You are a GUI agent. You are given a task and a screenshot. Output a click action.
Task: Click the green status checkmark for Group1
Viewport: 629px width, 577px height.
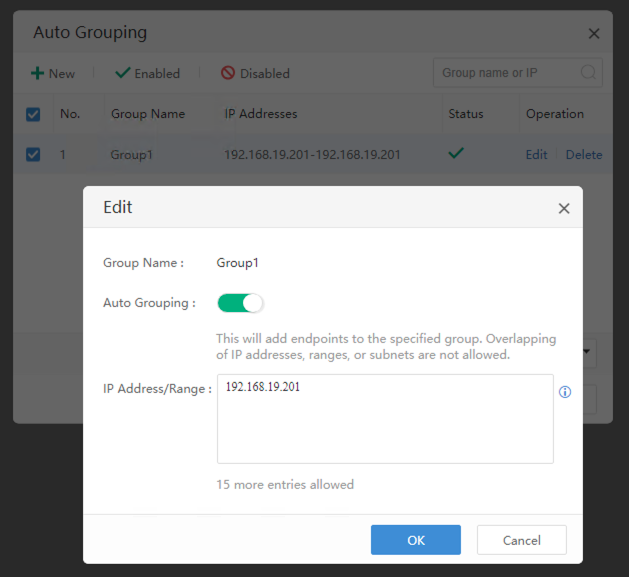[456, 154]
